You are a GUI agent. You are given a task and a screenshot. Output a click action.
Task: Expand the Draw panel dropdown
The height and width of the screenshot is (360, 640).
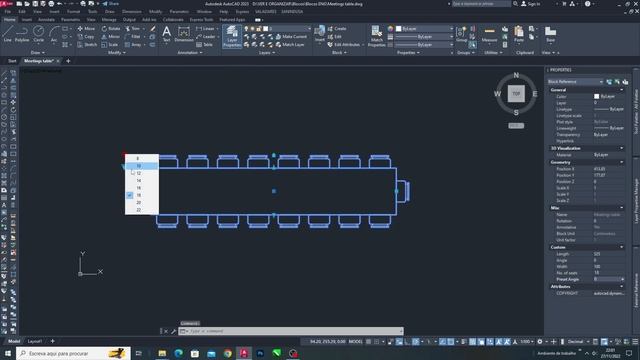[38, 53]
